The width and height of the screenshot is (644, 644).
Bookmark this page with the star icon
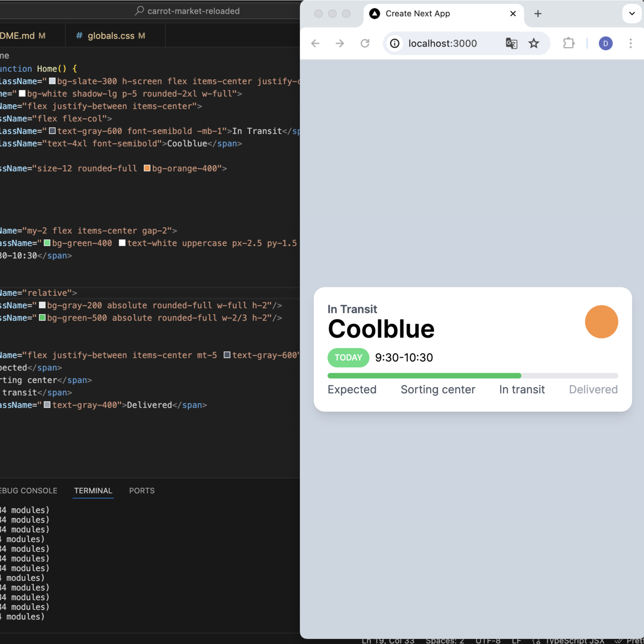pos(534,43)
